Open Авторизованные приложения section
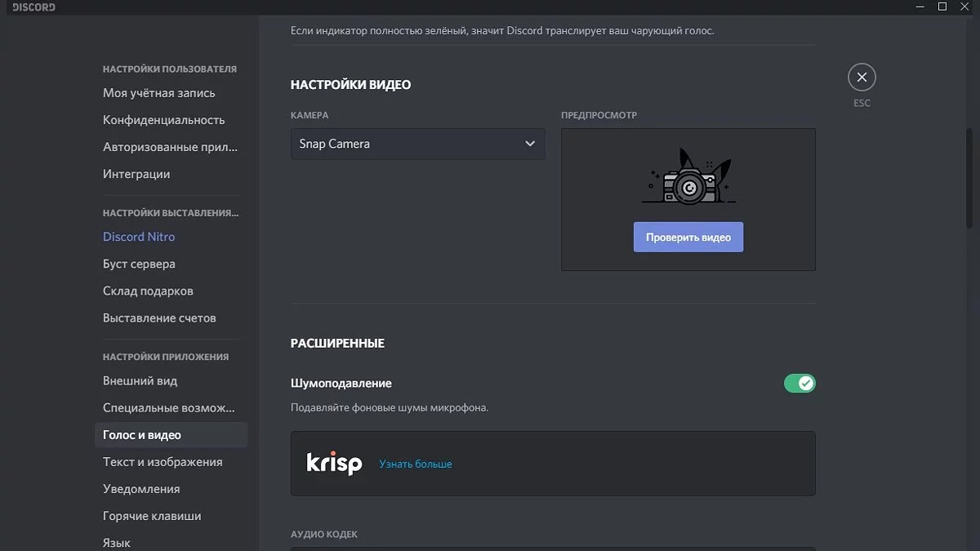 click(x=171, y=147)
